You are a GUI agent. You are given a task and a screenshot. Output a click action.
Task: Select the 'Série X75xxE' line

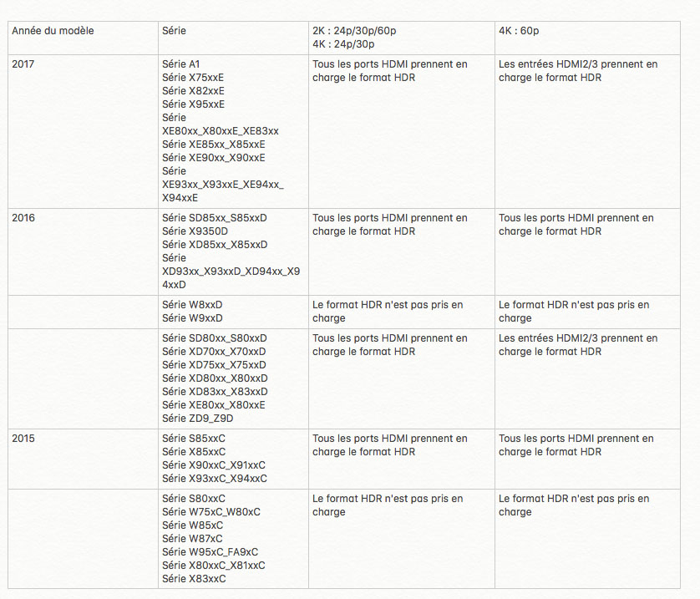coord(193,78)
